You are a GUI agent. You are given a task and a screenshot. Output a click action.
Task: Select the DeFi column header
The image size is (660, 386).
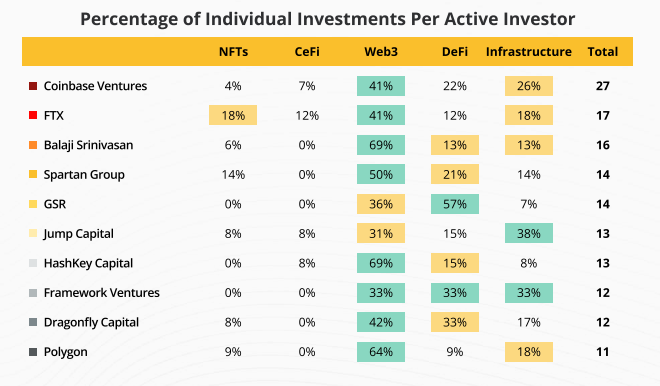pyautogui.click(x=455, y=52)
